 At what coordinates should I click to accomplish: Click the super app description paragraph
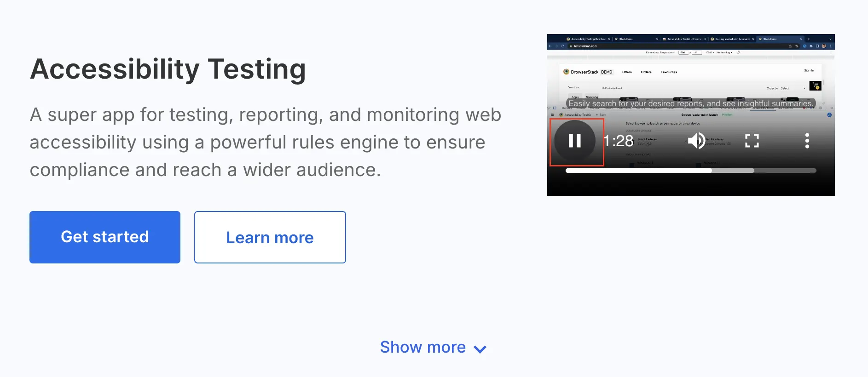coord(266,143)
